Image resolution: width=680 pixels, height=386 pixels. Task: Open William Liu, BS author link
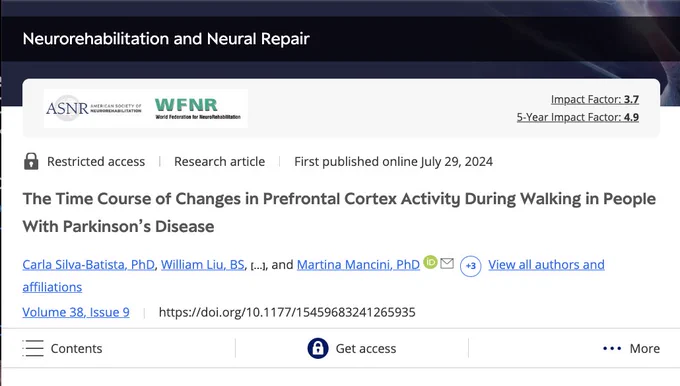[x=203, y=265]
